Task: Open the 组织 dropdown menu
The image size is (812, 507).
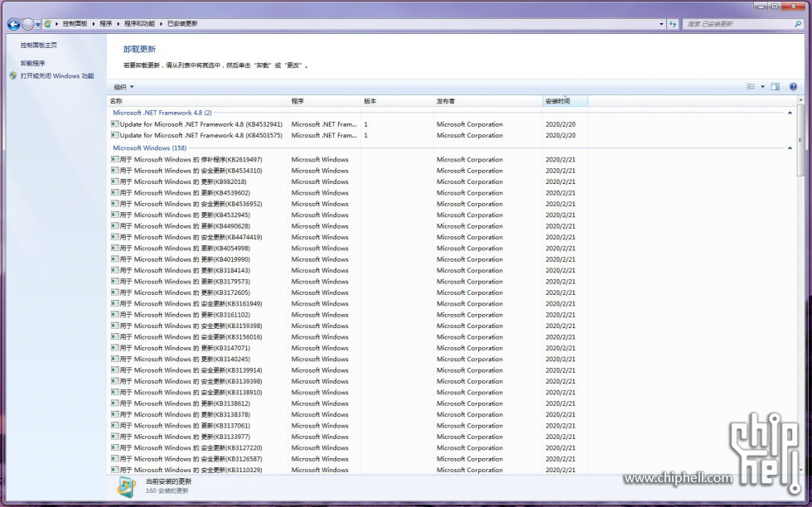Action: [123, 87]
